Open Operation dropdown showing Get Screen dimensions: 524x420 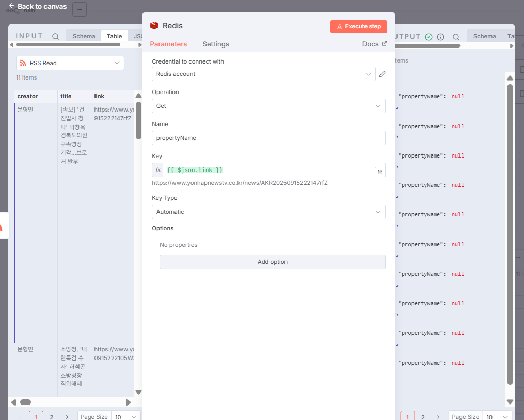click(268, 106)
